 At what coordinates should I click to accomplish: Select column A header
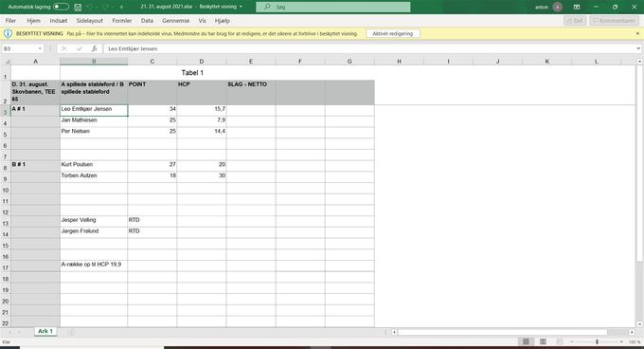point(35,62)
